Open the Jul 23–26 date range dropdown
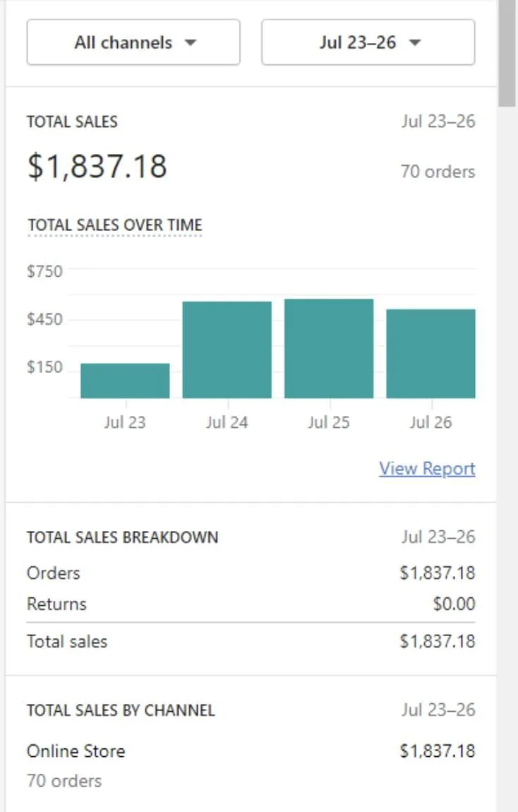The width and height of the screenshot is (518, 812). [x=368, y=42]
